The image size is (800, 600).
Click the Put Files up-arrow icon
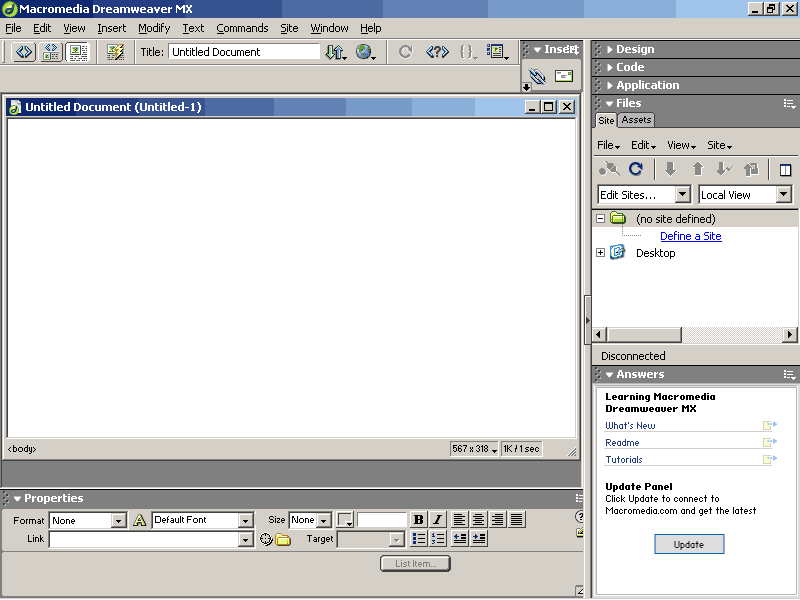(697, 169)
